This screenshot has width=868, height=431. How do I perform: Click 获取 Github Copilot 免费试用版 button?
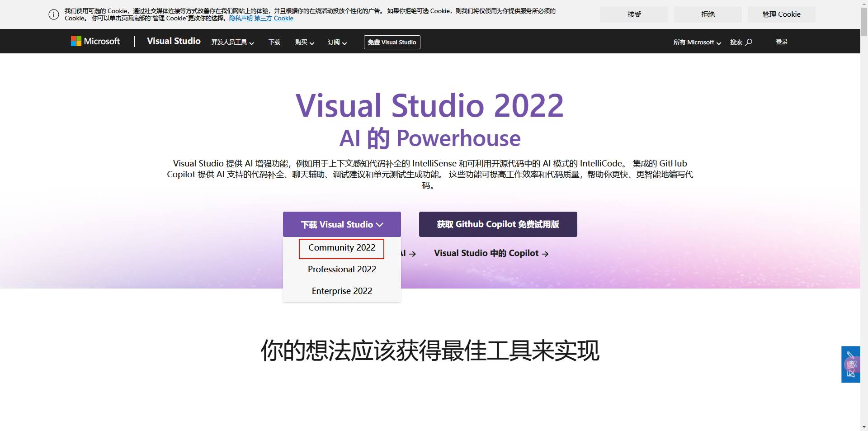(498, 224)
